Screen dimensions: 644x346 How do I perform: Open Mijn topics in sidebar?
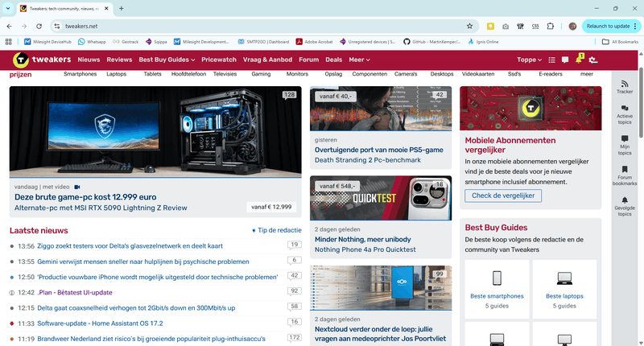[625, 146]
